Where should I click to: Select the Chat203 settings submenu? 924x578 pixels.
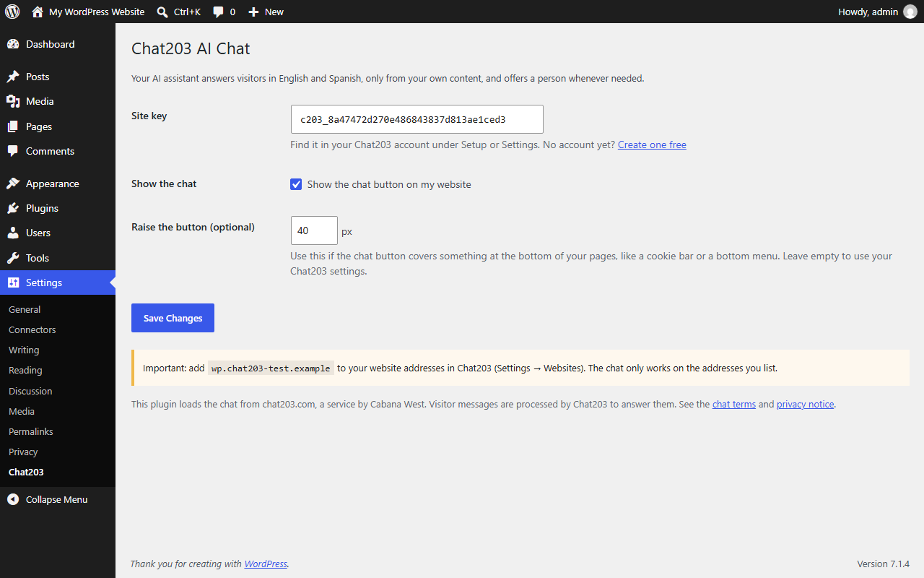coord(26,472)
